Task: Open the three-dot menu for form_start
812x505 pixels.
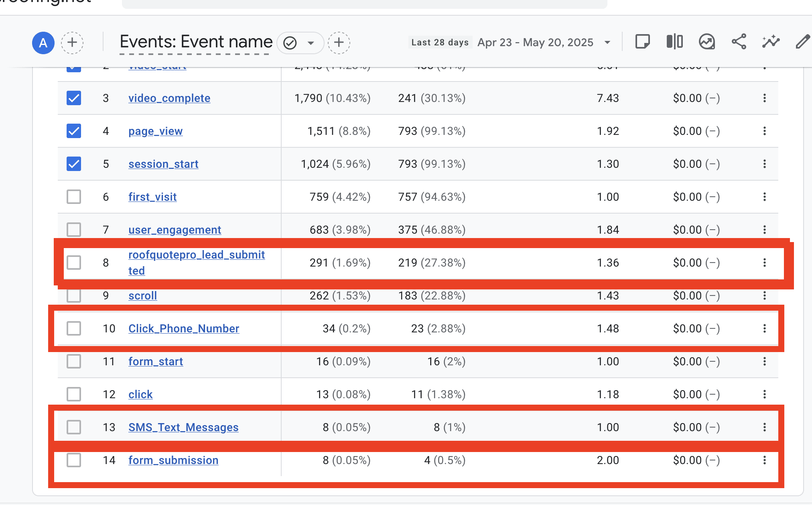Action: tap(765, 361)
